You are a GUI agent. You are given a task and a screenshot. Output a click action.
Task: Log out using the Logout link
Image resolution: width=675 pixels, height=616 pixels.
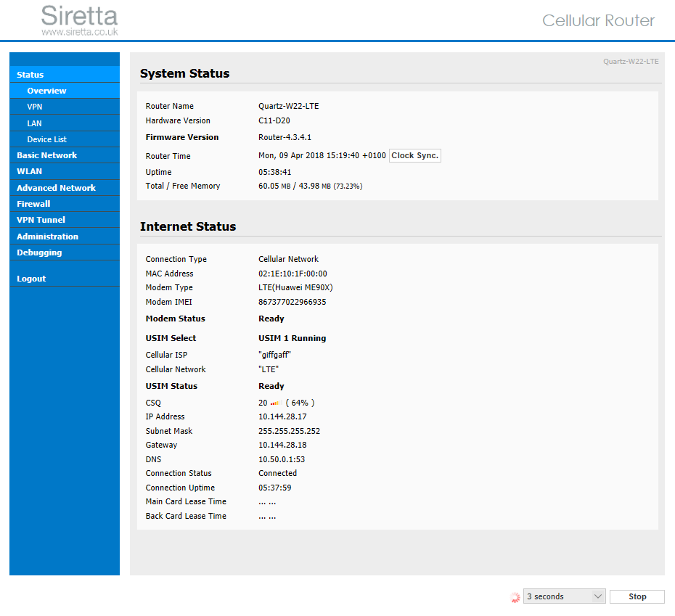click(65, 279)
